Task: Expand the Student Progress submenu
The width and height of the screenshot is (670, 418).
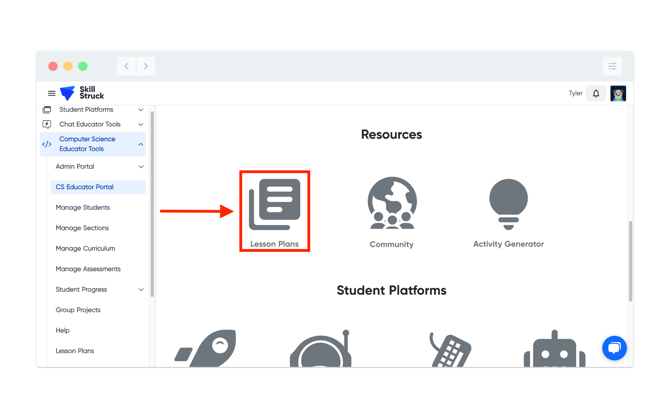Action: (x=98, y=290)
